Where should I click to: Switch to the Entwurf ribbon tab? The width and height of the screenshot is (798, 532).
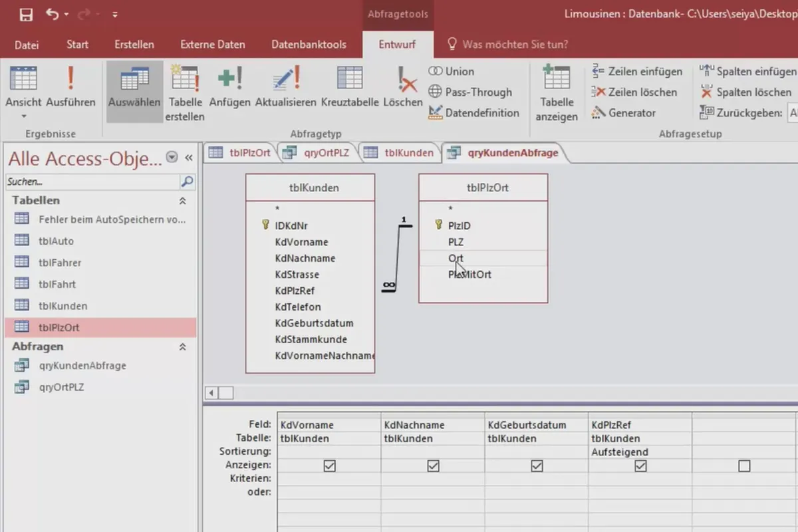click(397, 45)
